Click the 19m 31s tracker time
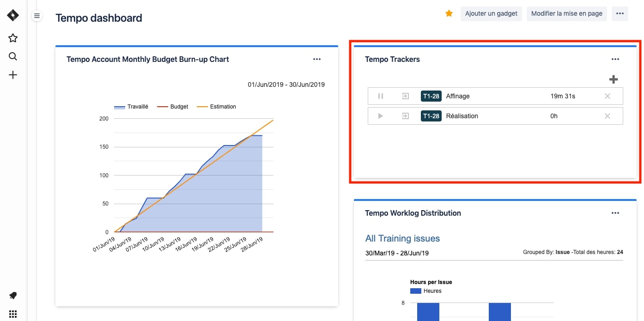644x321 pixels. click(x=563, y=96)
